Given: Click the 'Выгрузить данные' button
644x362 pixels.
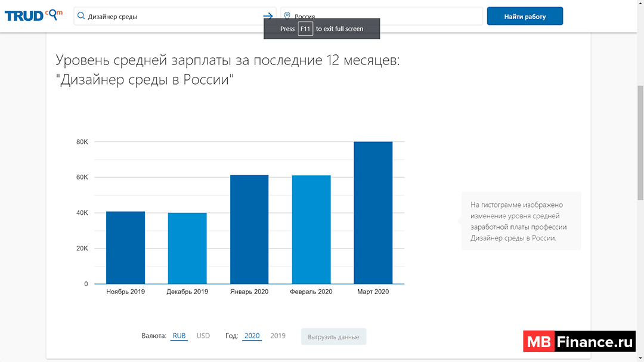Looking at the screenshot, I should [333, 336].
